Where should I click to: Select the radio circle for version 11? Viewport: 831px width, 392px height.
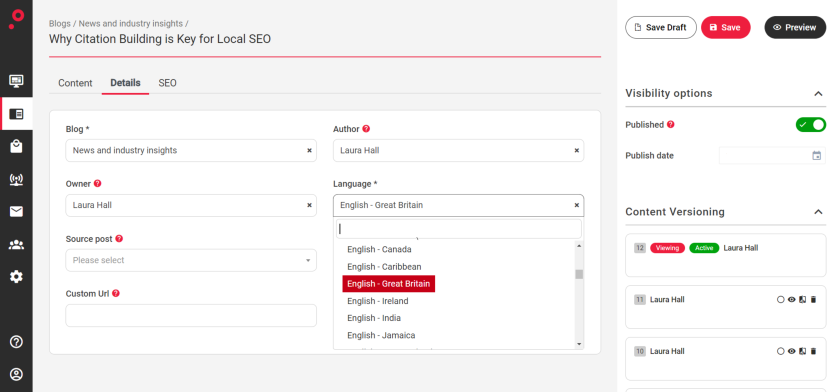(781, 299)
